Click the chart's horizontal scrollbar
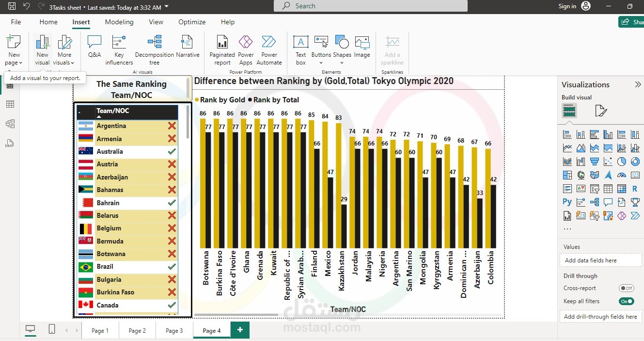Screen dimensions: 644x341 click(236, 315)
